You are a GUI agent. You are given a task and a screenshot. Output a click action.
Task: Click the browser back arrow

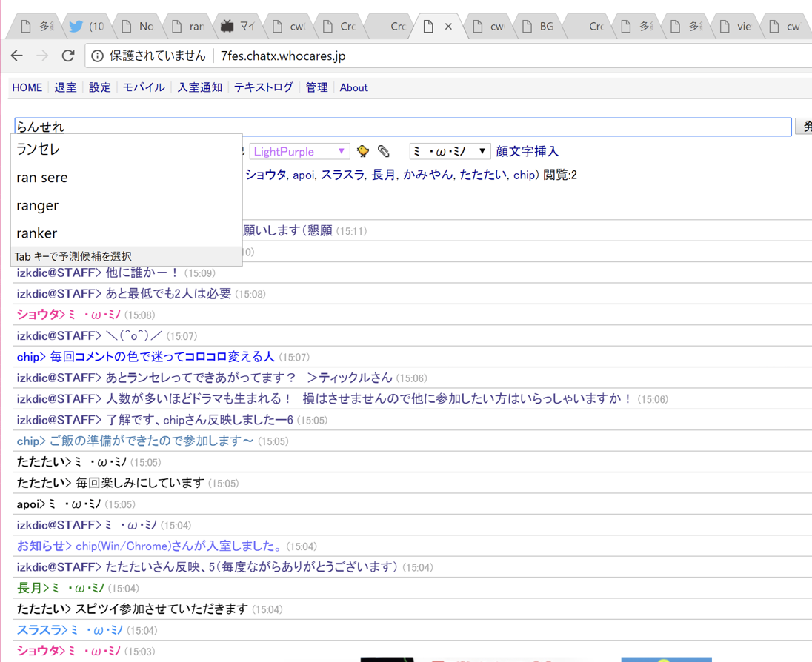17,56
